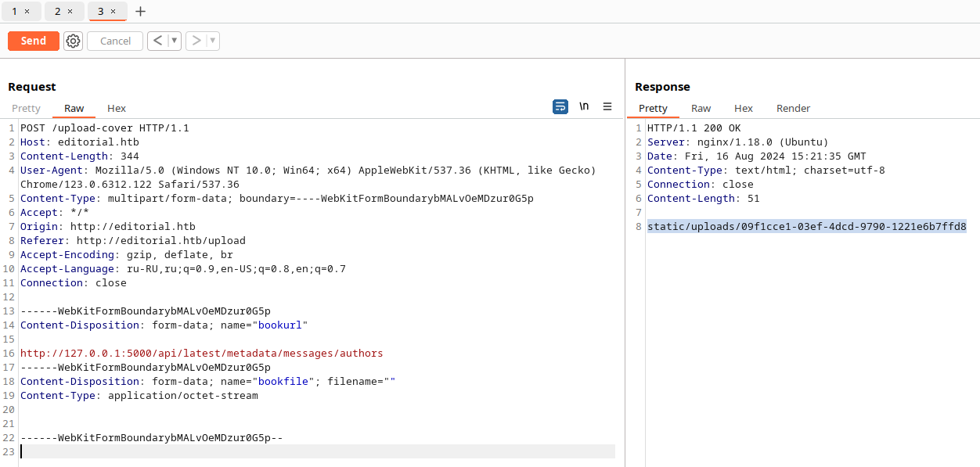Open Repeater tab 1
Image resolution: width=980 pixels, height=467 pixels.
pos(15,11)
